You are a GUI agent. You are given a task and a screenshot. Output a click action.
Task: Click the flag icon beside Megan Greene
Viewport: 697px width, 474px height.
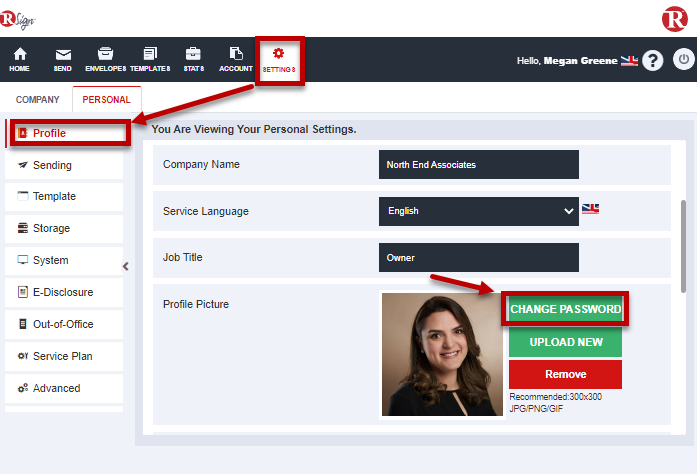pyautogui.click(x=629, y=61)
